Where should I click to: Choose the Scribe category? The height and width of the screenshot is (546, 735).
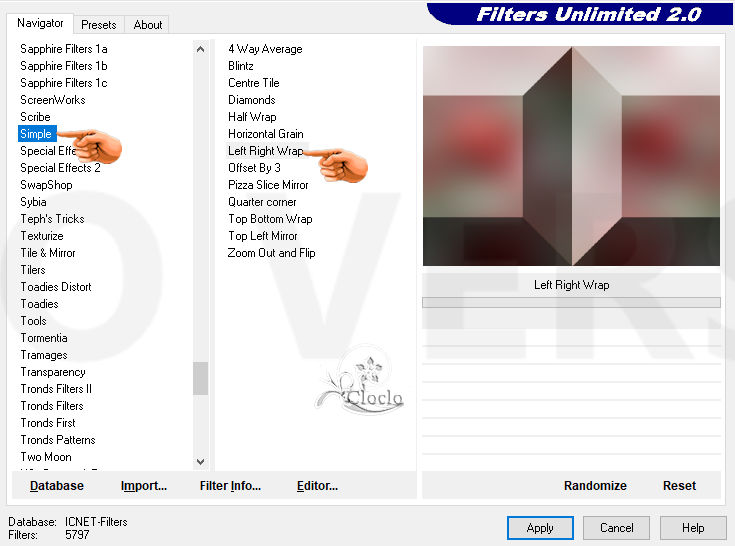point(35,117)
